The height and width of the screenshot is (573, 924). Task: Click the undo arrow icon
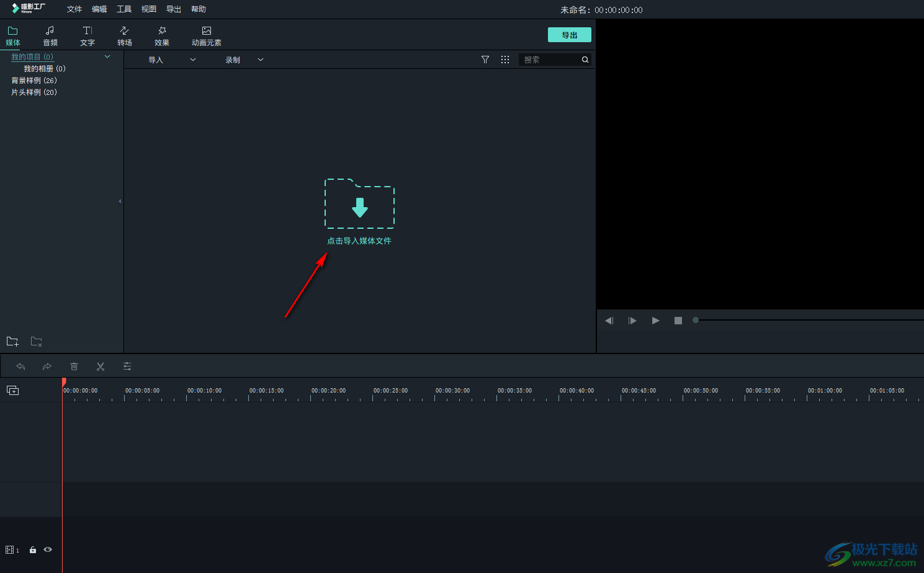(20, 366)
